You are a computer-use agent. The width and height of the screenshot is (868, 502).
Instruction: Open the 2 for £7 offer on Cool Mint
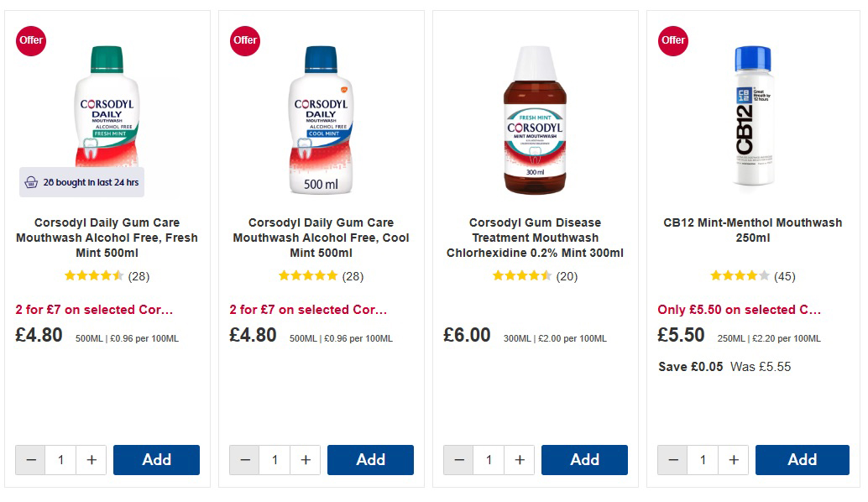308,310
